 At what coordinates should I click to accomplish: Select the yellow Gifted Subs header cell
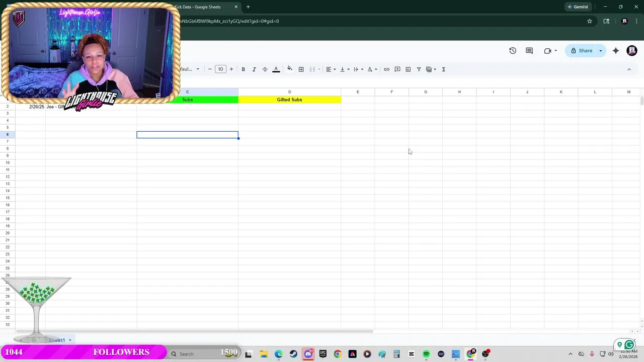click(x=289, y=100)
